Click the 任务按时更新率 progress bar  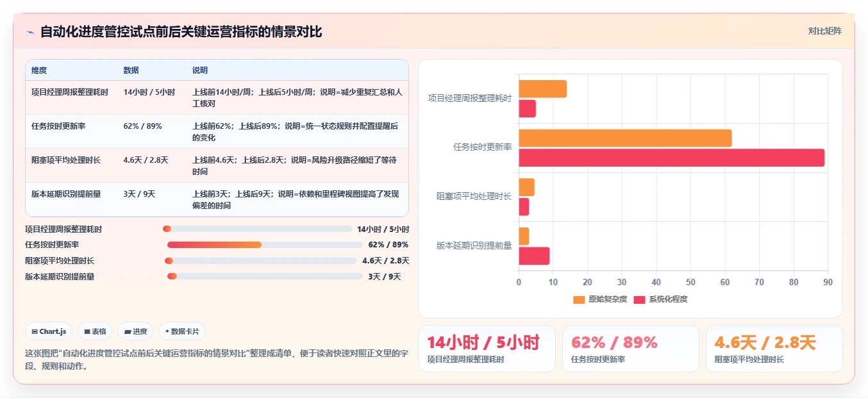[x=265, y=245]
